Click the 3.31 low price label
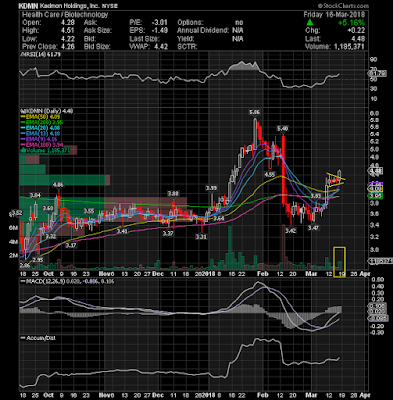 coord(201,237)
